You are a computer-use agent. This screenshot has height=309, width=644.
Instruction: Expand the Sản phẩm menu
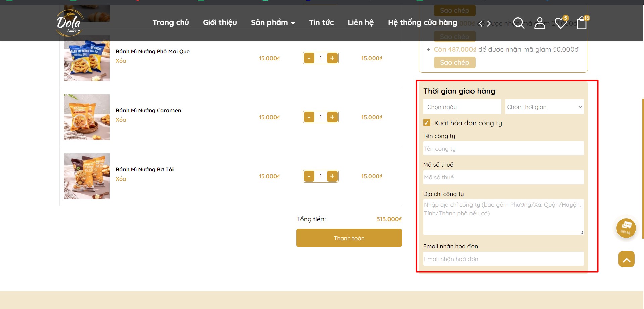(x=273, y=22)
